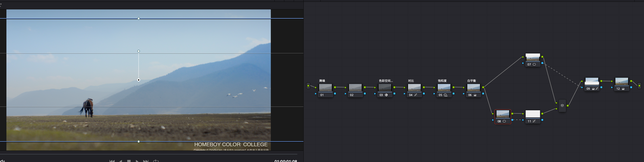This screenshot has height=162, width=644.
Task: Toggle loop playback in the viewer
Action: tap(156, 161)
